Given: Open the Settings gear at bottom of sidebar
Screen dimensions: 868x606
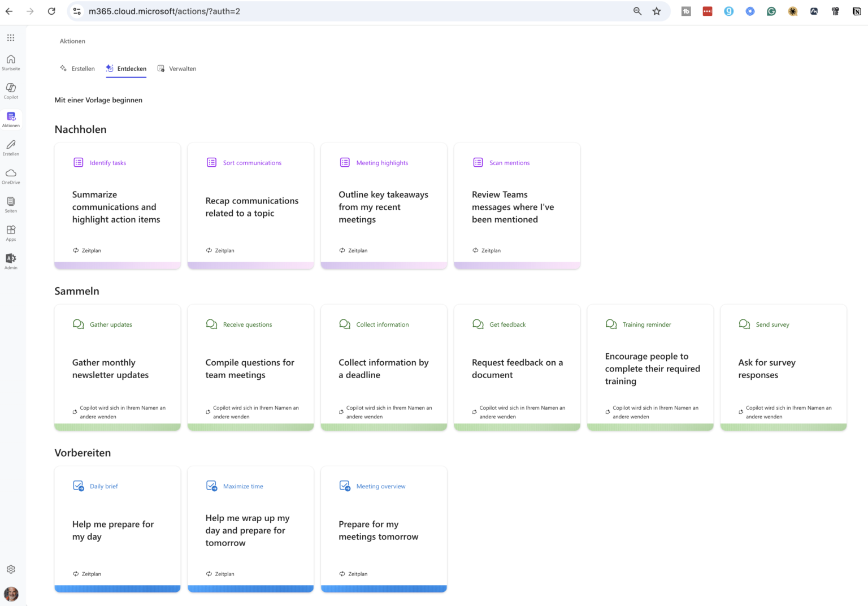Looking at the screenshot, I should pos(11,569).
